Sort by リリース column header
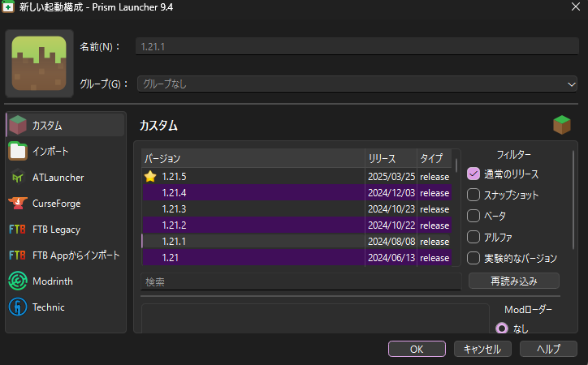Viewport: 588px width, 365px height. [391, 158]
